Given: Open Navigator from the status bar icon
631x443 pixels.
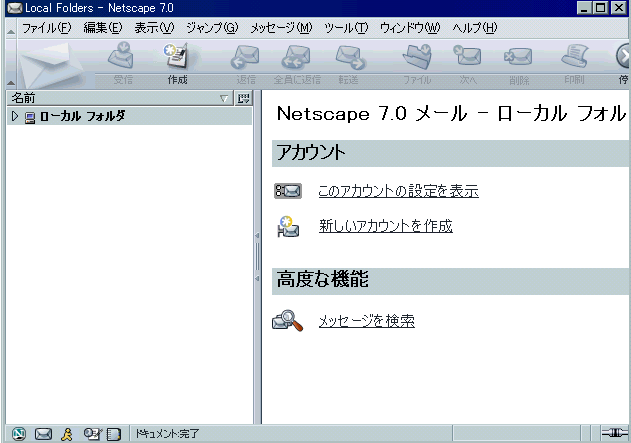Looking at the screenshot, I should pyautogui.click(x=19, y=434).
